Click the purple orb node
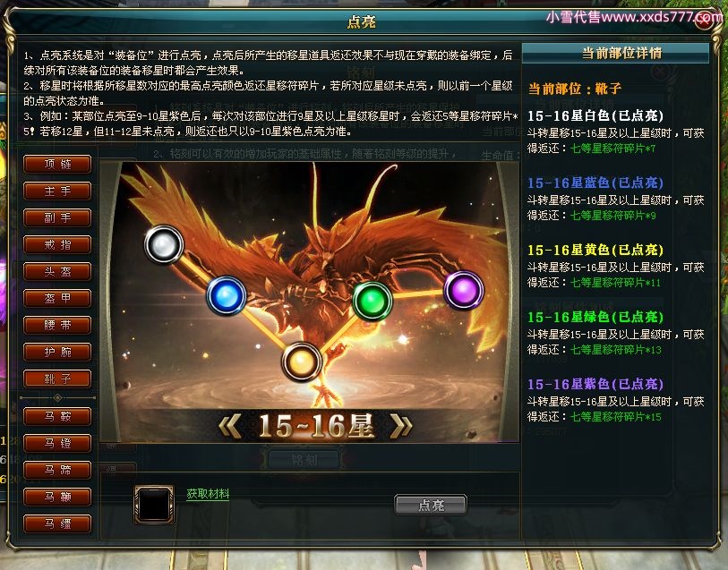Image resolution: width=728 pixels, height=570 pixels. click(x=464, y=290)
